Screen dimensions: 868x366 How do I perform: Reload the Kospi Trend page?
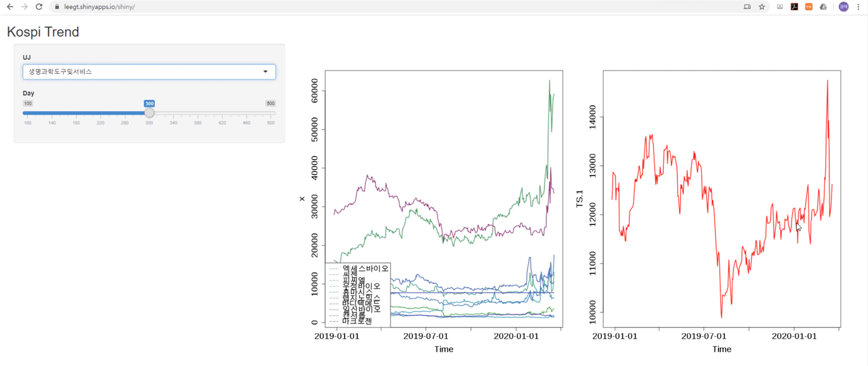coord(39,7)
